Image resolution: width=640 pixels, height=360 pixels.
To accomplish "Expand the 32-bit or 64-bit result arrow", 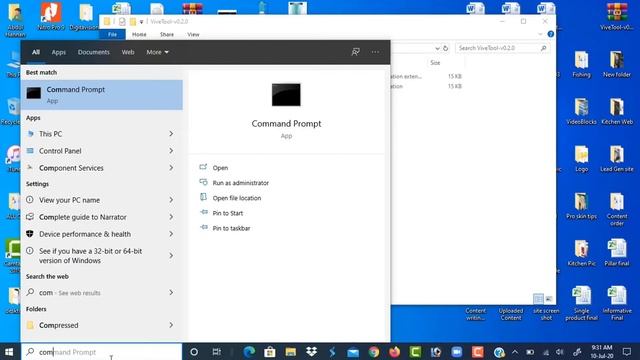I will [171, 256].
